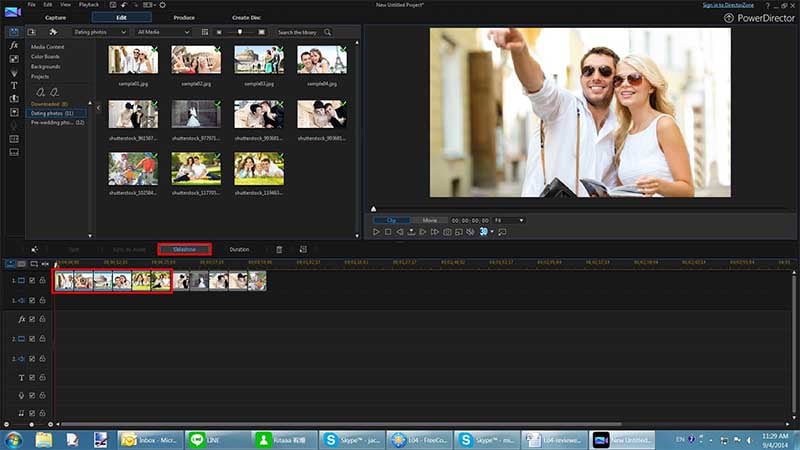Open the Playback menu
Viewport: 800px width, 450px height.
89,5
